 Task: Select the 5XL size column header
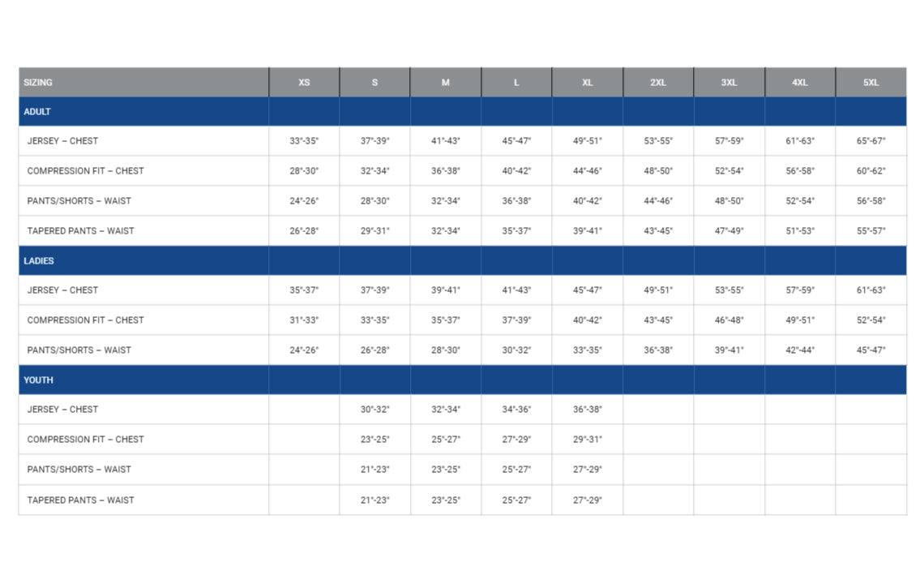point(871,83)
